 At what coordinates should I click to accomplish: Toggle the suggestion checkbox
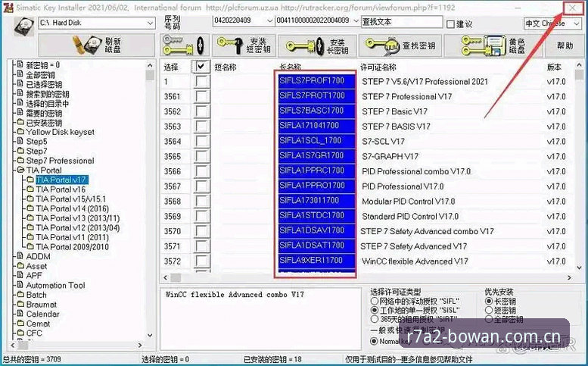point(451,24)
